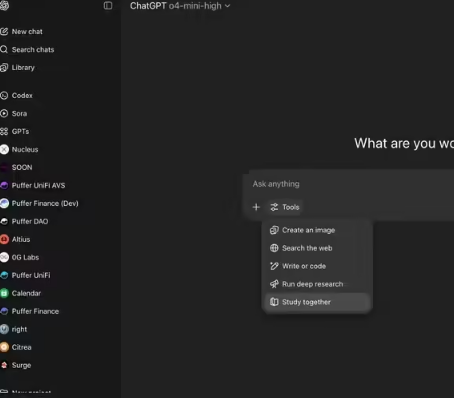The width and height of the screenshot is (454, 398).
Task: Click the ChatGPT logo icon
Action: click(4, 6)
